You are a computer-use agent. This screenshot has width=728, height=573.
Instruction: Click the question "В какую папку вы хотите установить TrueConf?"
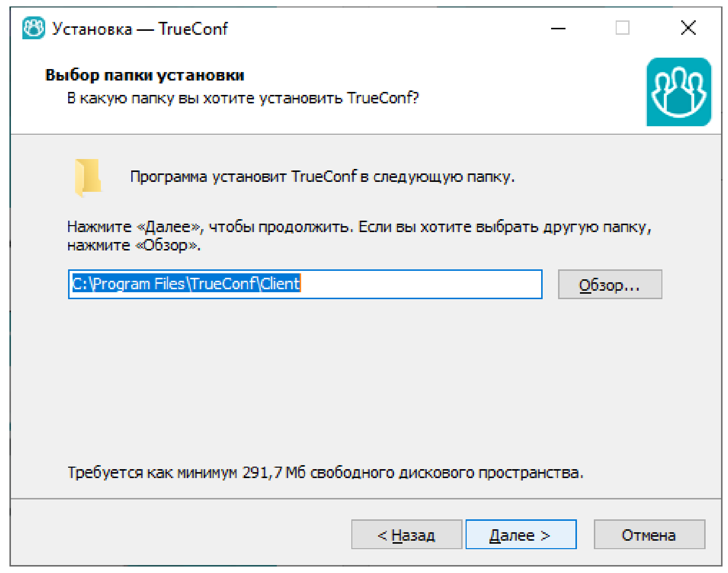tap(243, 98)
